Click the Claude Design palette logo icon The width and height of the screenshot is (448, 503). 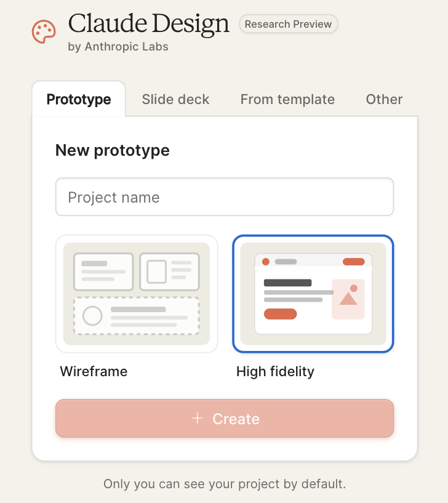click(44, 31)
